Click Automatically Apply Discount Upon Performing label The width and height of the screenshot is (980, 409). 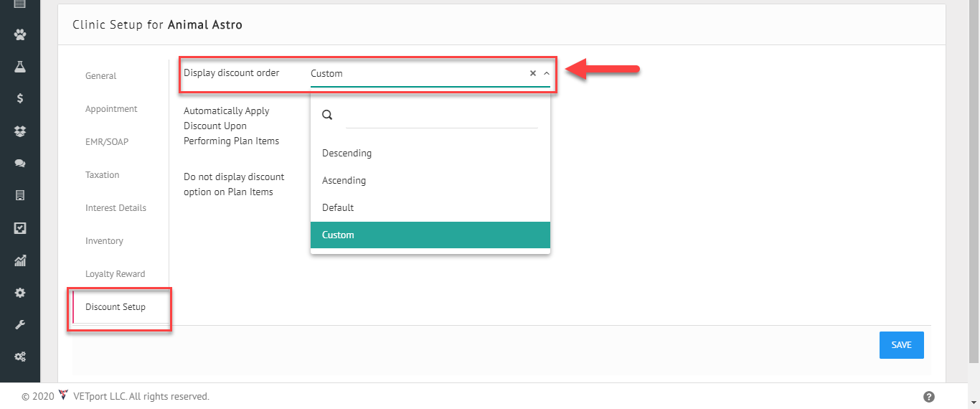(231, 126)
